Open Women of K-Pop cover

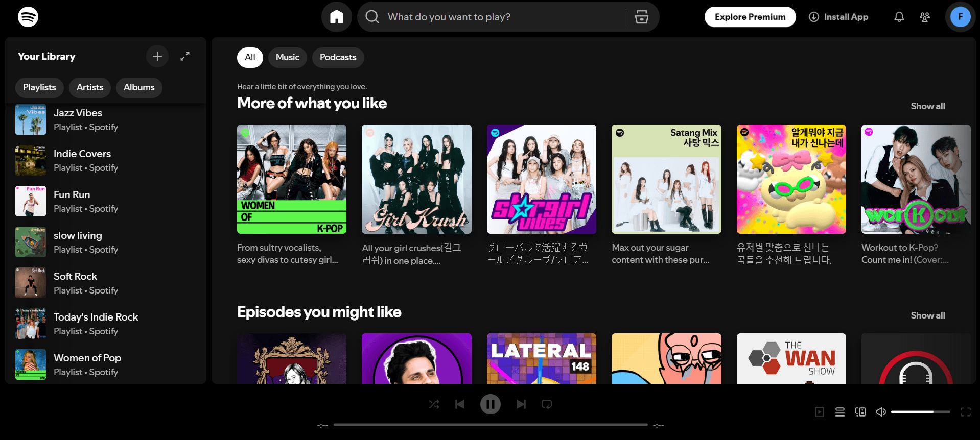click(292, 179)
